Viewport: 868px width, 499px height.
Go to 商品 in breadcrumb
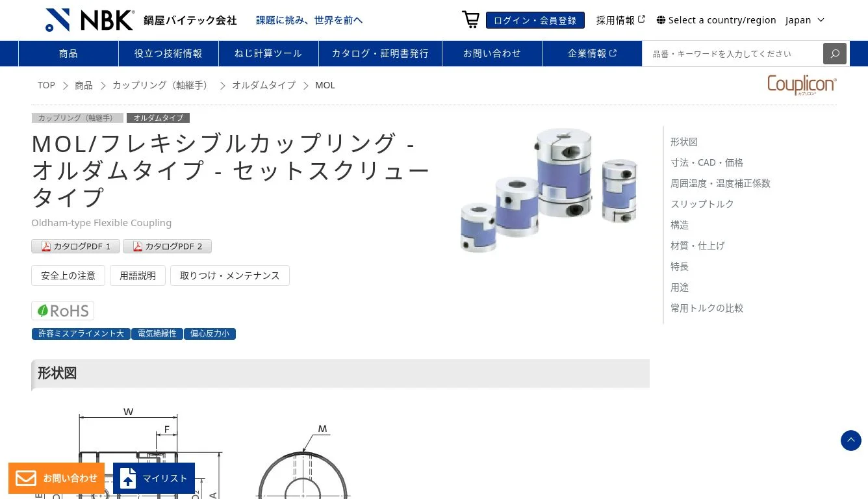point(84,85)
